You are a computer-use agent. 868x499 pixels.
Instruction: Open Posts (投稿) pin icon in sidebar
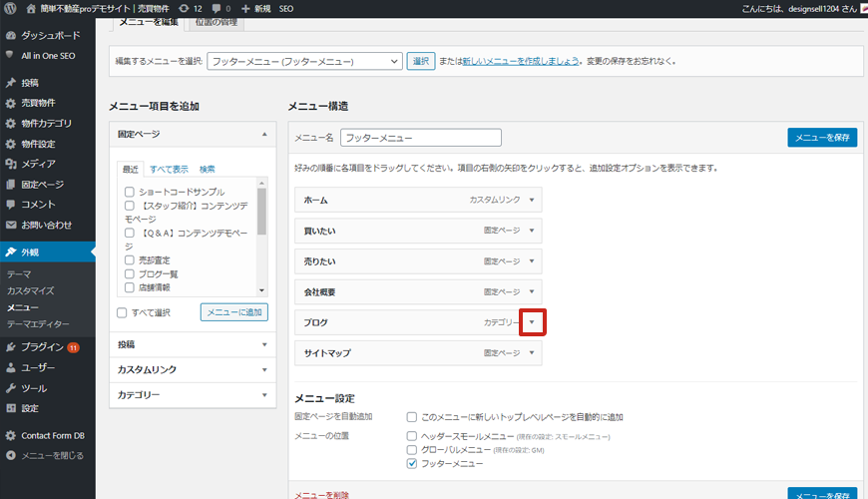(x=11, y=83)
